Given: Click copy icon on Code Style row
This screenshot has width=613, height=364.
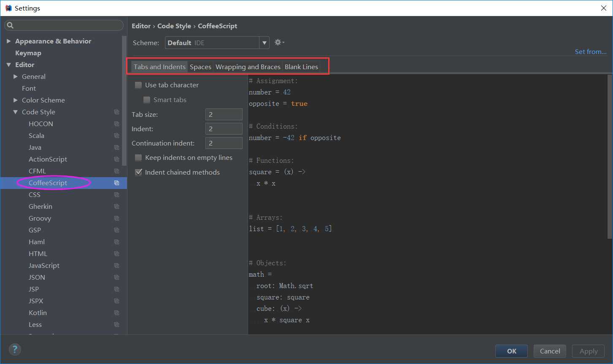Looking at the screenshot, I should 117,112.
